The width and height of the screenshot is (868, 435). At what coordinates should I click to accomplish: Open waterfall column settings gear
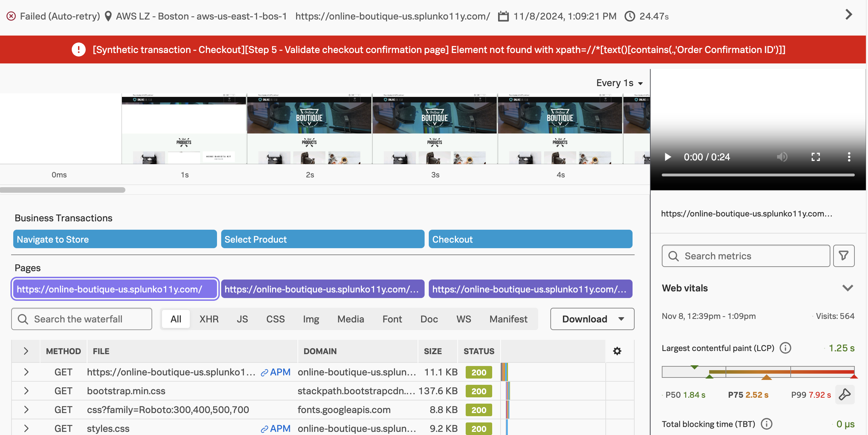617,351
